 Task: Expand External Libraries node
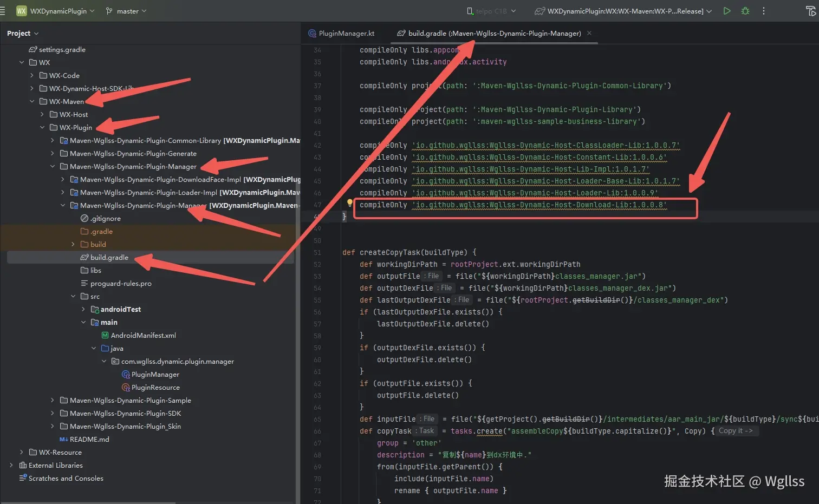pyautogui.click(x=11, y=466)
